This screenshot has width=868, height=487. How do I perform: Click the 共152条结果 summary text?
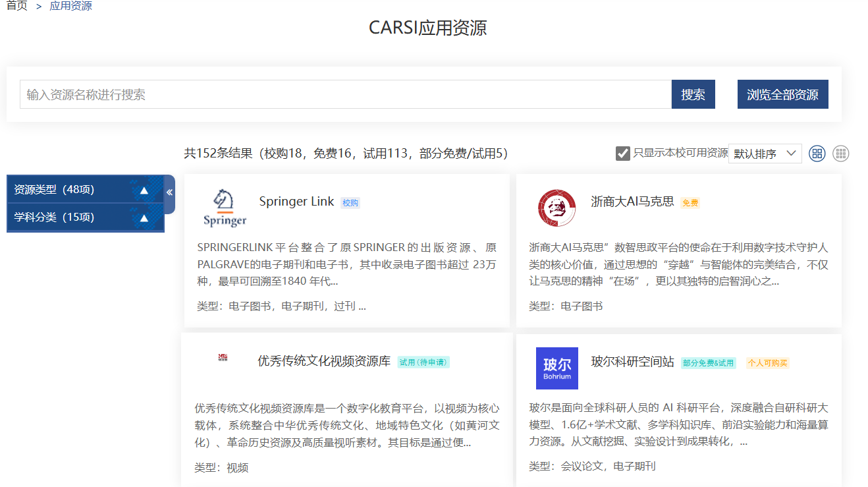click(x=346, y=154)
